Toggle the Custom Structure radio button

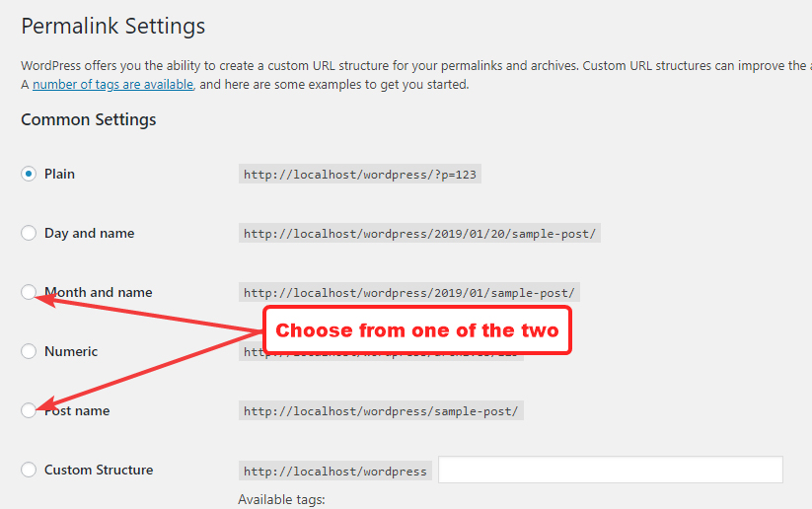[29, 470]
